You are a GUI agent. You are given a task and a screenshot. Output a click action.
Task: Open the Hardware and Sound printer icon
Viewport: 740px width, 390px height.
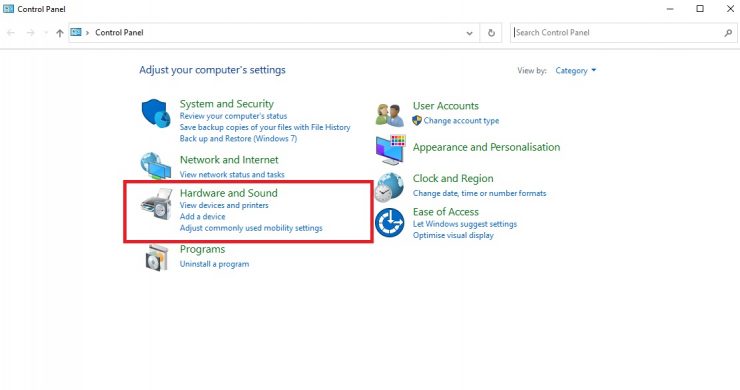(156, 204)
